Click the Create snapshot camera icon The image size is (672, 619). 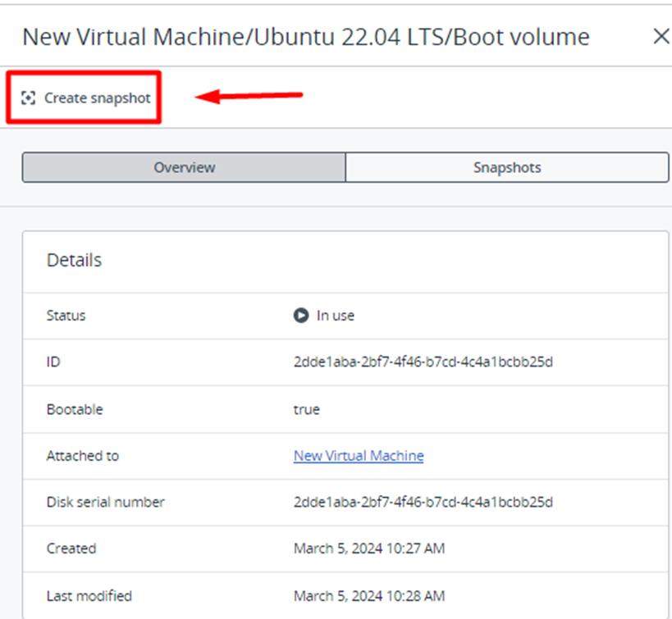coord(29,98)
